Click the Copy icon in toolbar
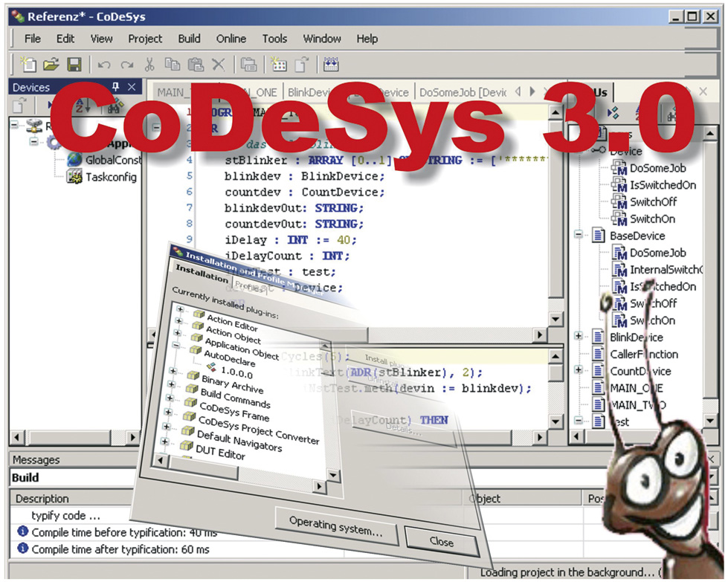The height and width of the screenshot is (582, 728). [x=173, y=64]
